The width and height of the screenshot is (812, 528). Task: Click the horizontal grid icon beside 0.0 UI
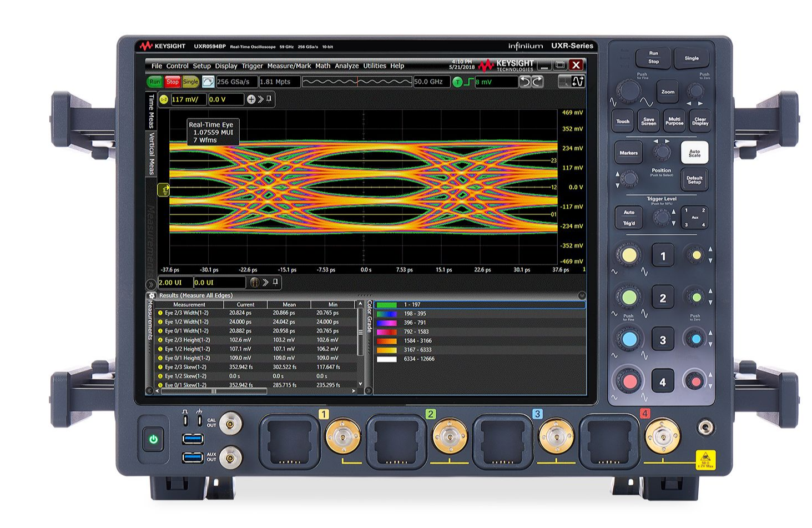point(254,283)
